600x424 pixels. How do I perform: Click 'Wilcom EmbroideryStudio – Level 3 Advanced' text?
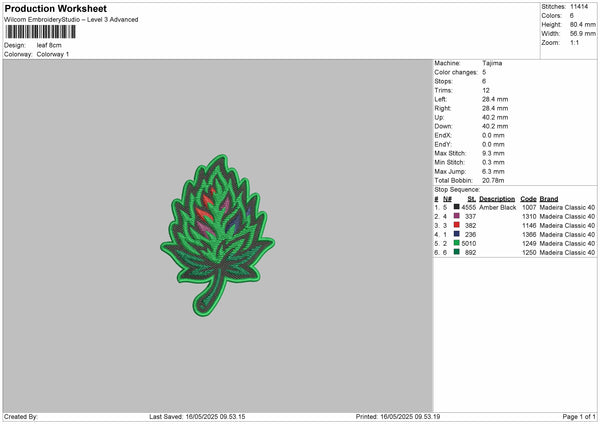point(71,20)
